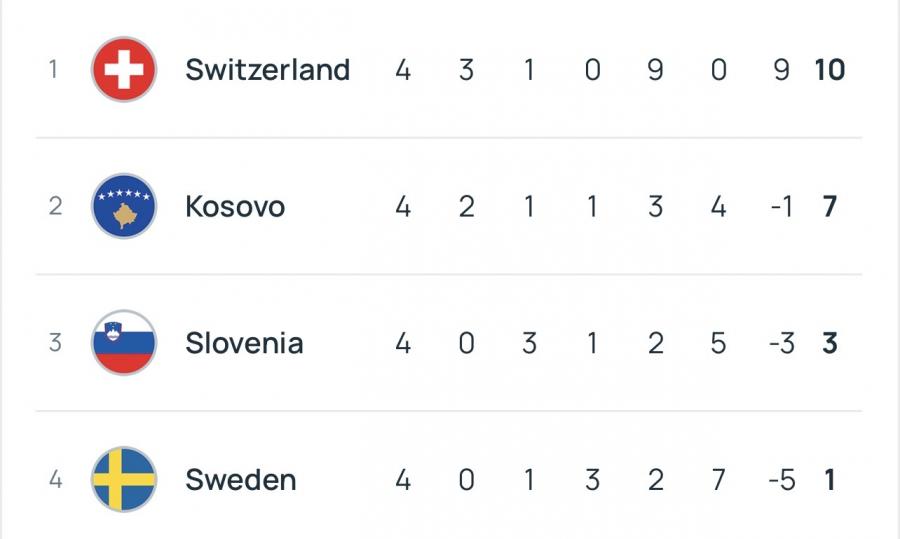Image resolution: width=900 pixels, height=539 pixels.
Task: Click the Switzerland flag icon
Action: tap(124, 70)
